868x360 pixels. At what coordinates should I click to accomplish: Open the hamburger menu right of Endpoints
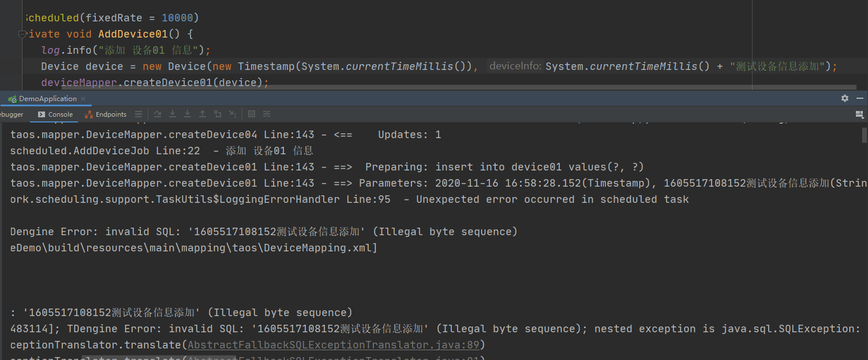click(139, 114)
